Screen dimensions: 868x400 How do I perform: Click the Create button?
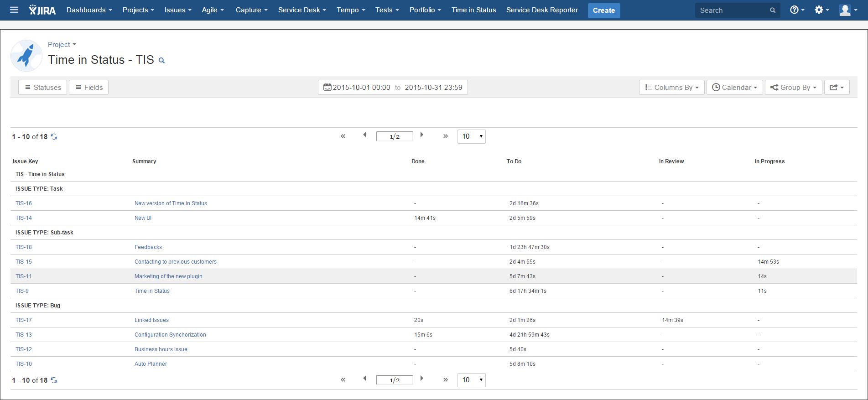coord(603,10)
